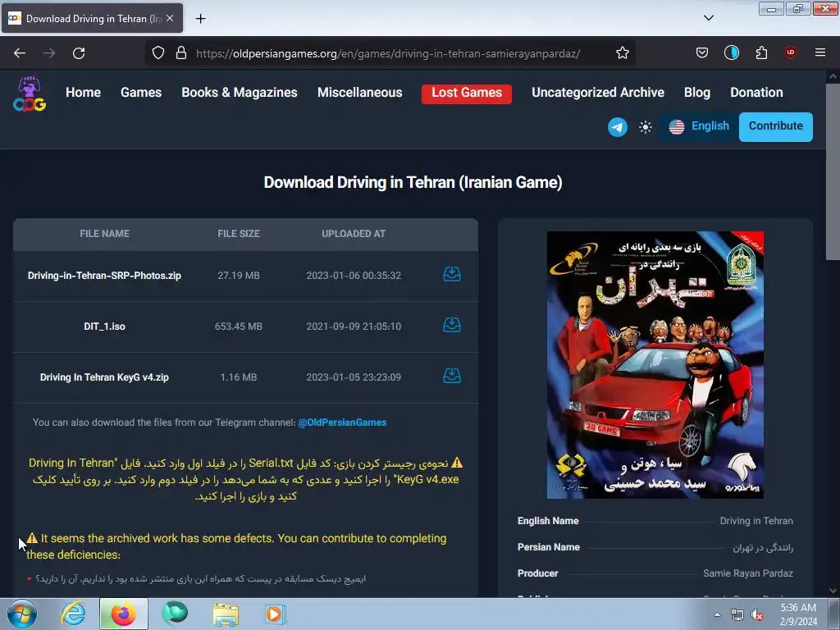The width and height of the screenshot is (840, 630).
Task: Open the @OldPersianGames Telegram link
Action: pyautogui.click(x=342, y=422)
